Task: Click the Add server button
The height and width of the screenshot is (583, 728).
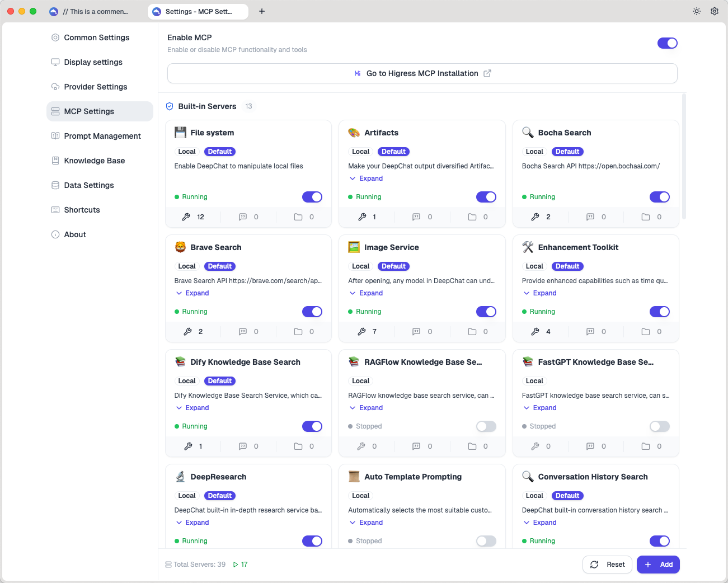Action: coord(659,565)
